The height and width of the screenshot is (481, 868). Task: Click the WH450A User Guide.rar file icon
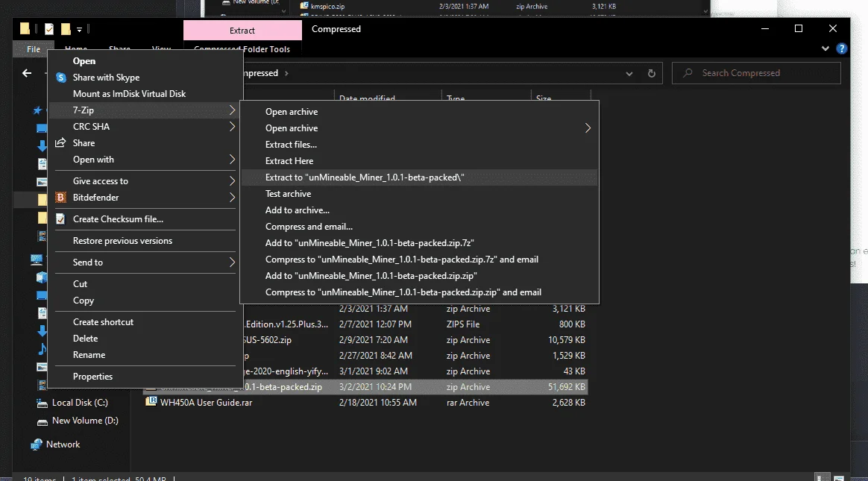coord(151,402)
